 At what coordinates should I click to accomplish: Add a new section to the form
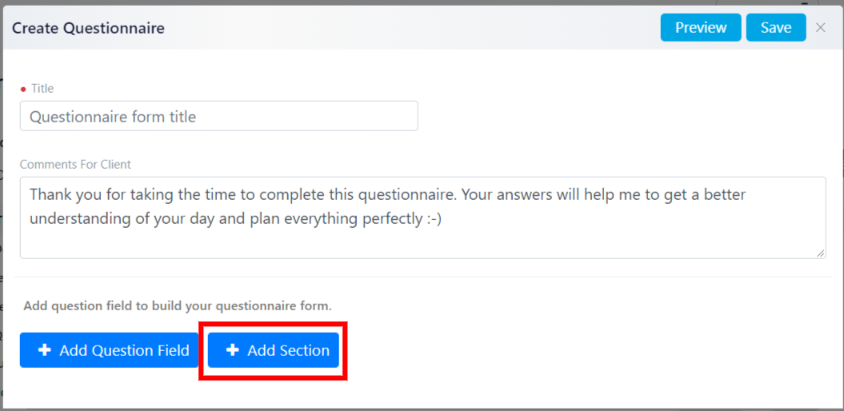click(x=273, y=350)
